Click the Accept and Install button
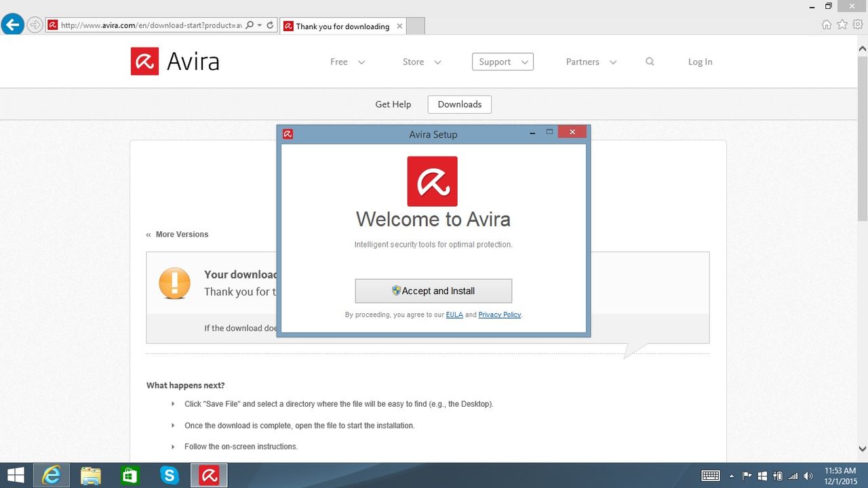Screen dimensions: 868x488 tap(433, 291)
